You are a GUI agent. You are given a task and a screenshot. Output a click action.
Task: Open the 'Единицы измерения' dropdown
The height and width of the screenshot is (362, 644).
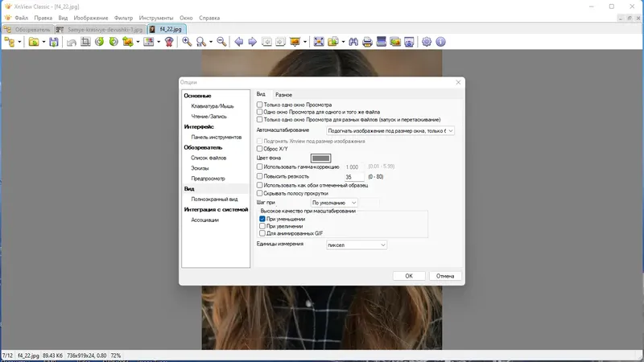tap(357, 245)
